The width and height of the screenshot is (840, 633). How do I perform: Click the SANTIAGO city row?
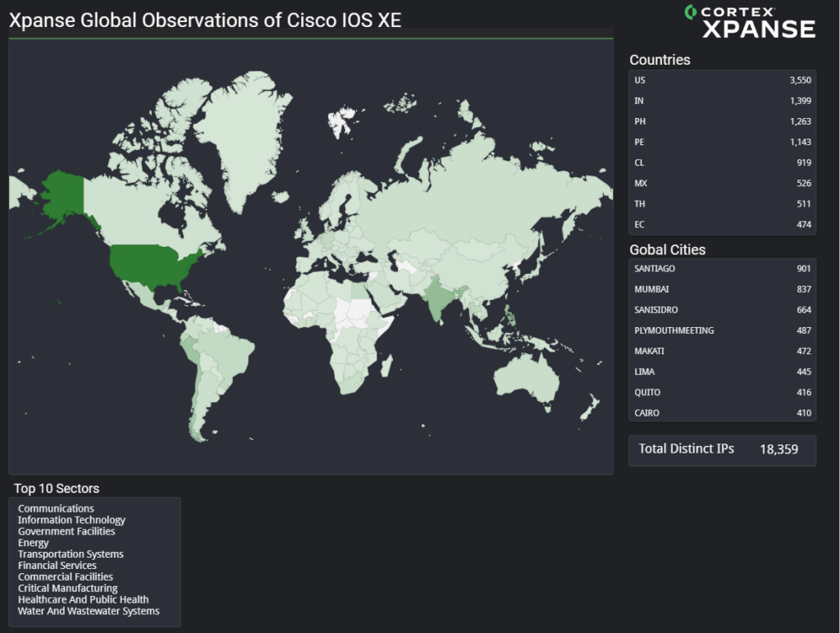[722, 269]
